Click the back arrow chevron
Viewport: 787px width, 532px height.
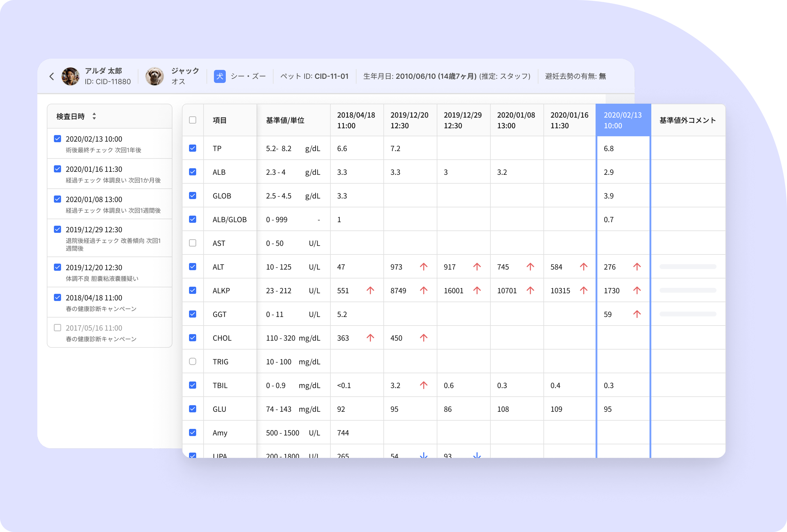[x=52, y=76]
